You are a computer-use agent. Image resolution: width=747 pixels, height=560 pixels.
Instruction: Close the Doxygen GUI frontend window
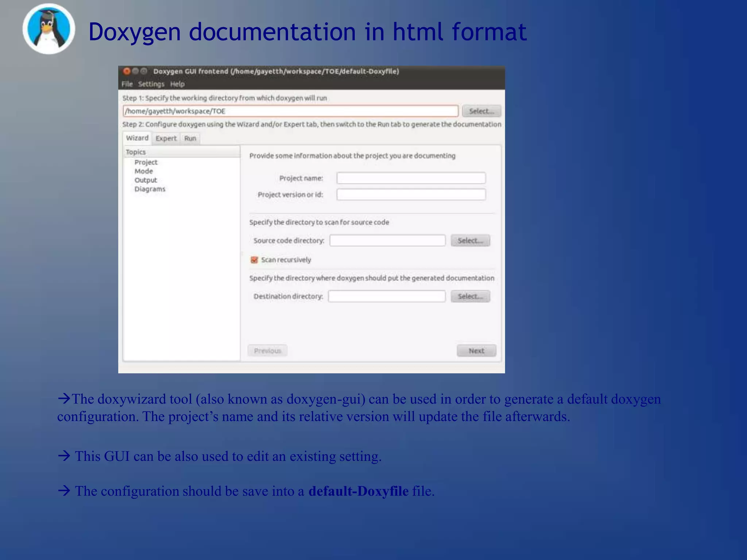(127, 71)
